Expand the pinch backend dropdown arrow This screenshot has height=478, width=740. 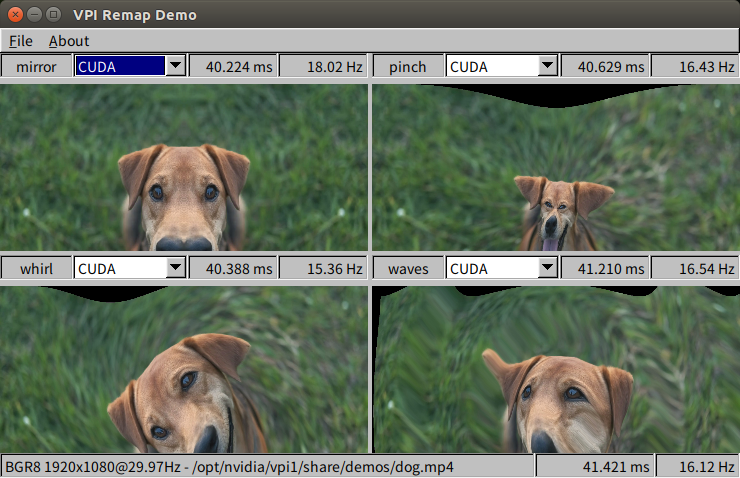(547, 66)
